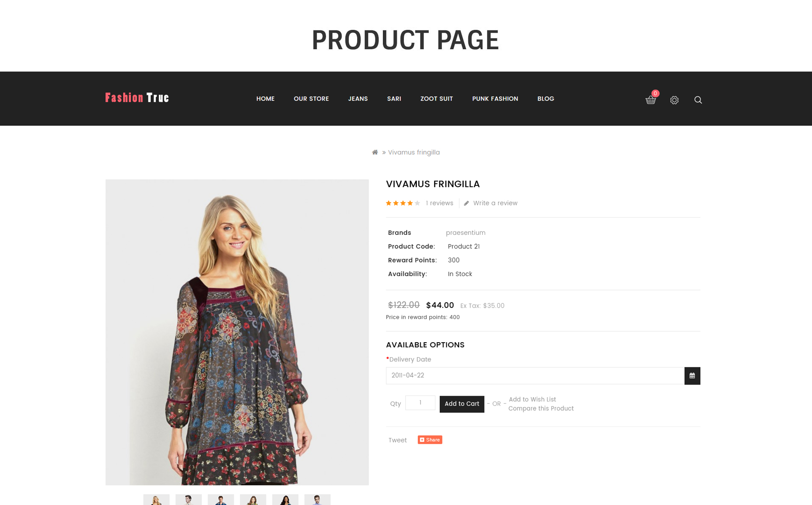Click the Qty quantity field

click(x=420, y=403)
